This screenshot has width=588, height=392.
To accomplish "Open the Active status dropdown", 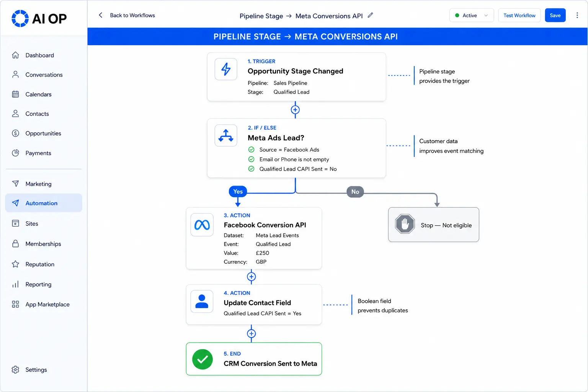I will (472, 15).
